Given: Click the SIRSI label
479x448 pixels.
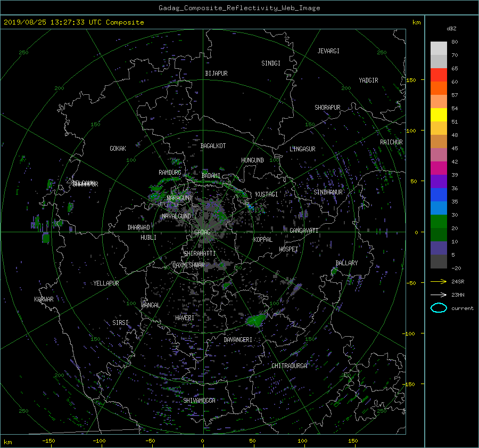Looking at the screenshot, I should point(120,323).
